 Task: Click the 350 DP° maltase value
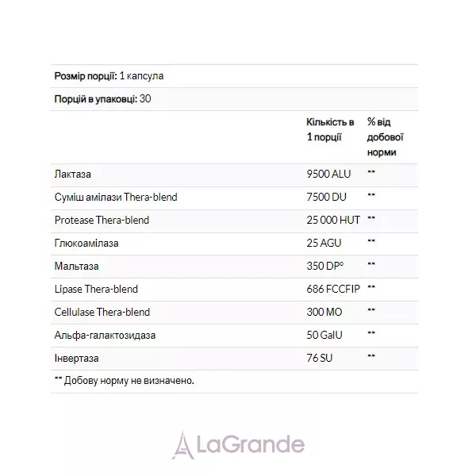324,266
